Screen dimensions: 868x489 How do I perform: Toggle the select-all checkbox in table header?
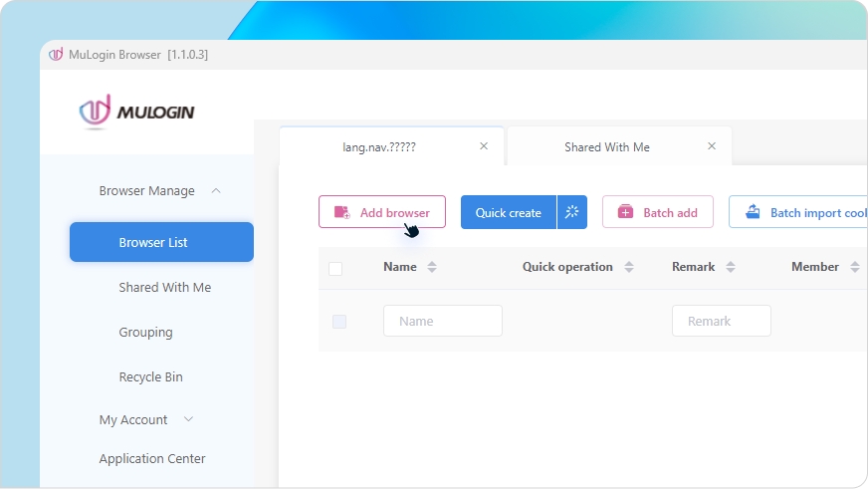[x=335, y=268]
